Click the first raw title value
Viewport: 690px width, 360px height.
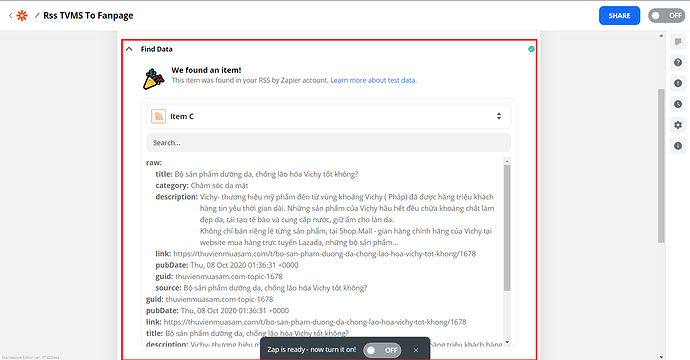266,174
